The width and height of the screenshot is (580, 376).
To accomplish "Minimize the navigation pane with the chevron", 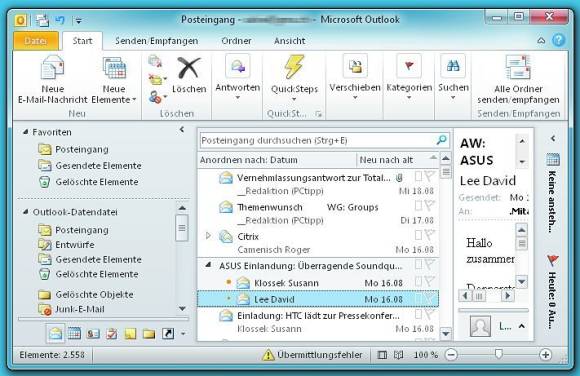I will 182,130.
